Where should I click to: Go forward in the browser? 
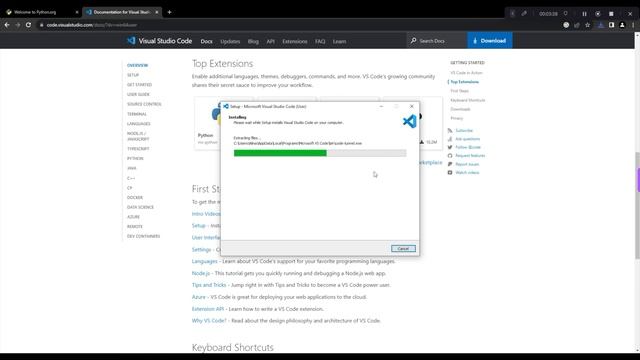coord(18,25)
